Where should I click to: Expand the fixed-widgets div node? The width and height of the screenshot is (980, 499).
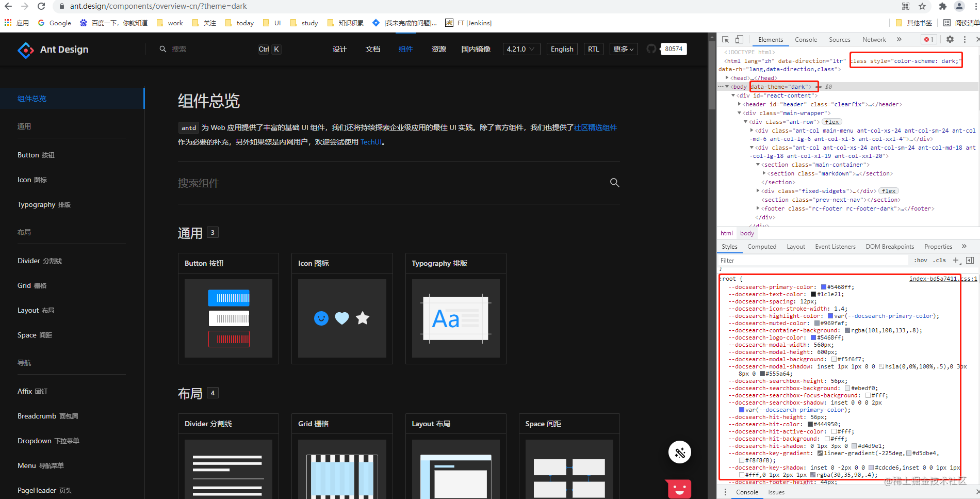point(758,191)
